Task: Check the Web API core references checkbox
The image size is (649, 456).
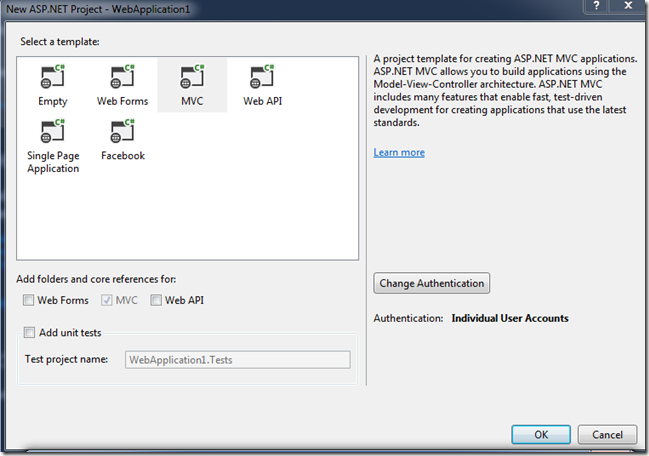Action: (156, 300)
